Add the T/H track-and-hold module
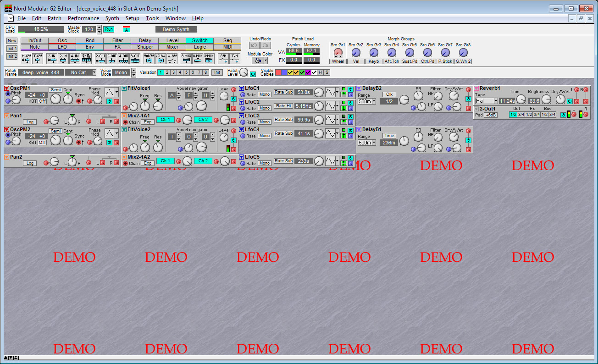 235,58
